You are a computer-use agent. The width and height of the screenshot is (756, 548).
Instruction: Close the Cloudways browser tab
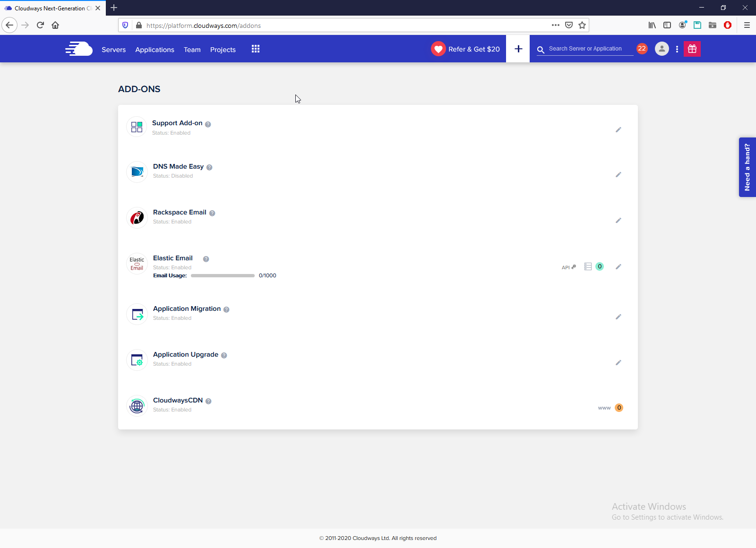[x=98, y=8]
